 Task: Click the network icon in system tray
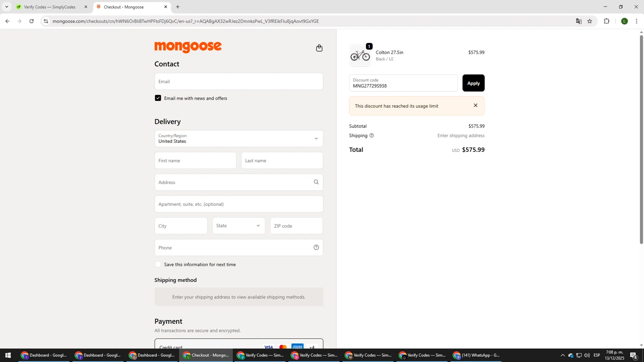(579, 356)
